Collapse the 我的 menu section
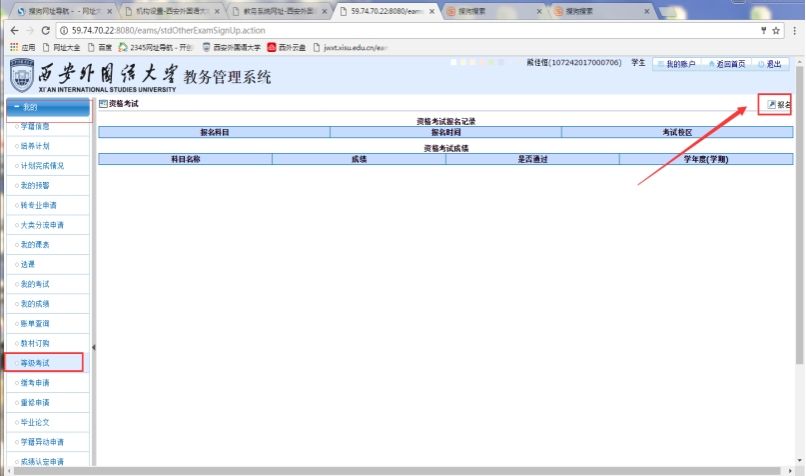This screenshot has width=806, height=476. [x=45, y=107]
